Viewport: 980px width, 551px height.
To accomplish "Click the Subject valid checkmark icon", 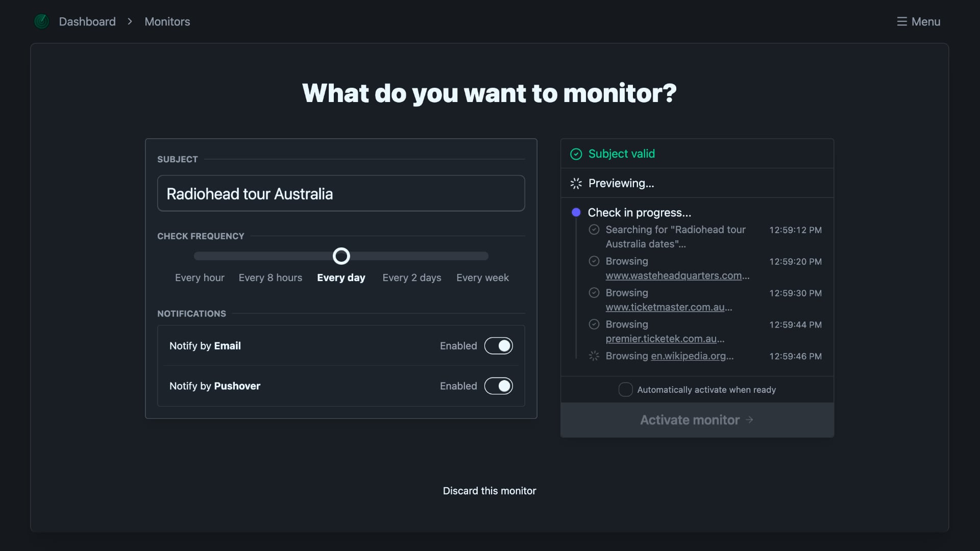I will 576,154.
